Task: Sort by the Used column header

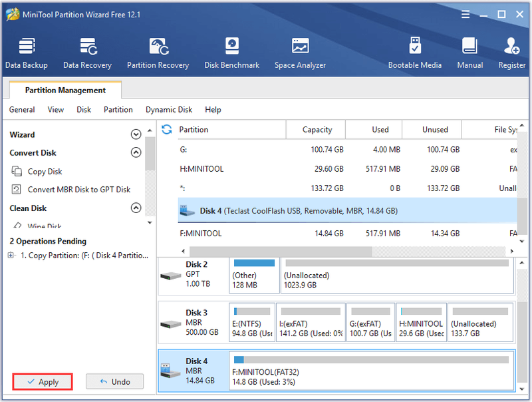Action: (374, 129)
